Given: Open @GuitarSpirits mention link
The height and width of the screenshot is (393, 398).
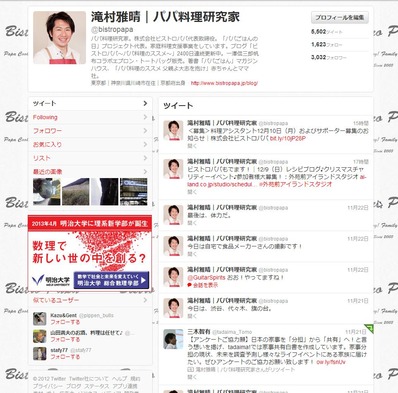Looking at the screenshot, I should 206,277.
